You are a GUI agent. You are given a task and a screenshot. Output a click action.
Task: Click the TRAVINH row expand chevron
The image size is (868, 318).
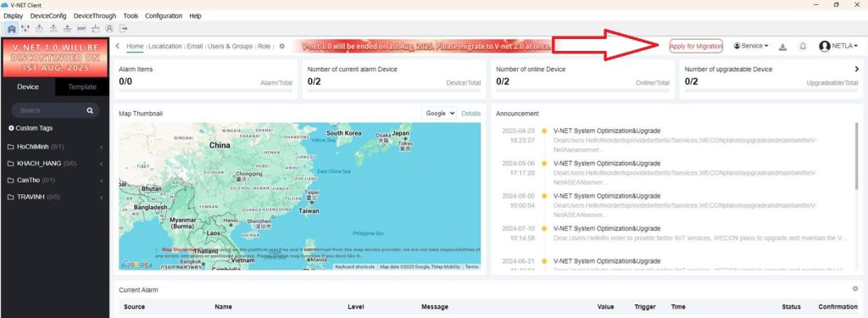(102, 198)
